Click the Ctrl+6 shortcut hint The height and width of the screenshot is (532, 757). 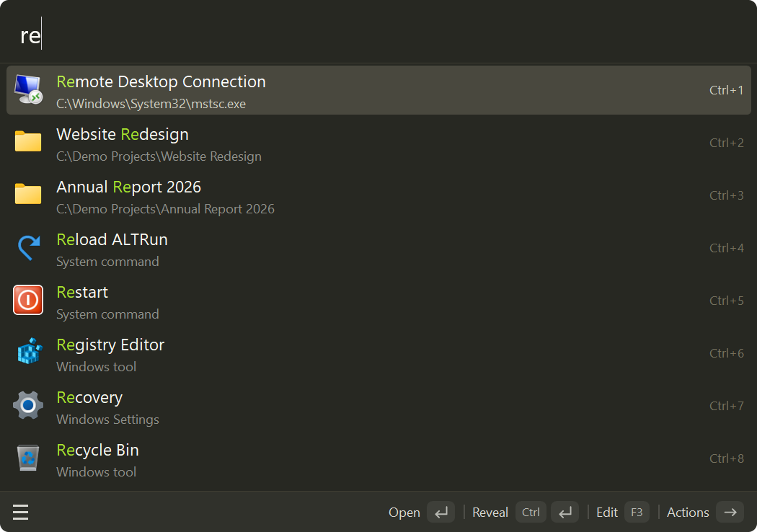(x=726, y=353)
